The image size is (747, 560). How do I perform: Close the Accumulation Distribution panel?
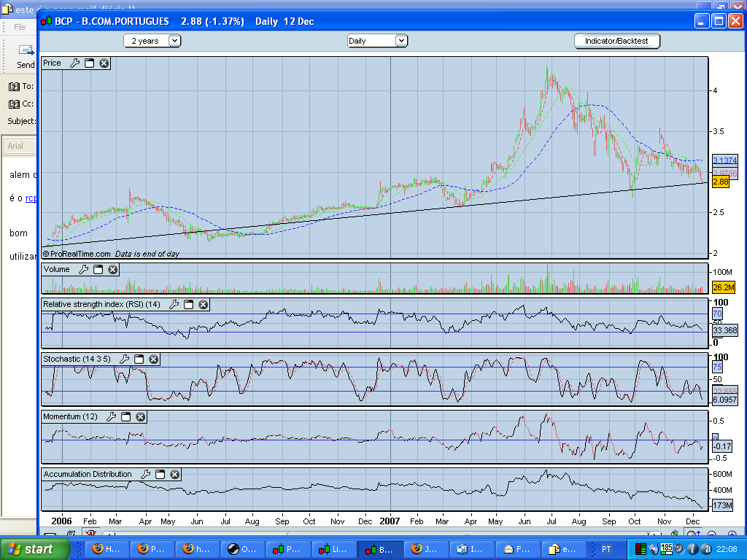[x=174, y=474]
